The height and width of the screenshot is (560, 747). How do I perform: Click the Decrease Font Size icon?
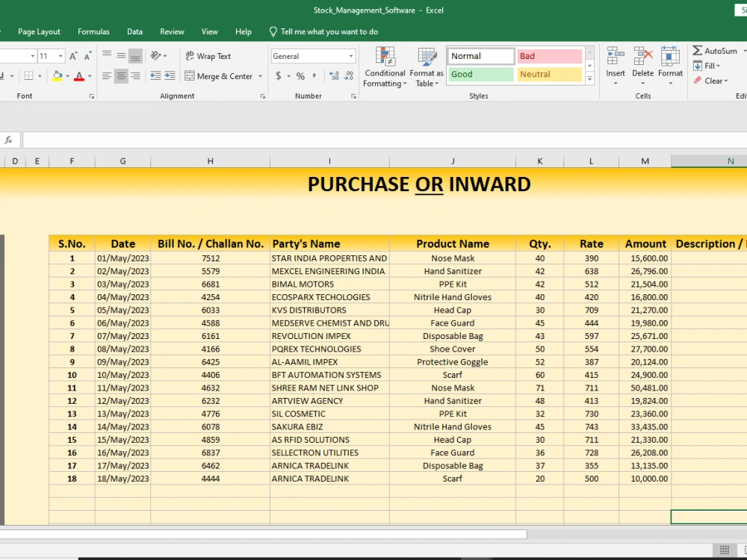87,56
